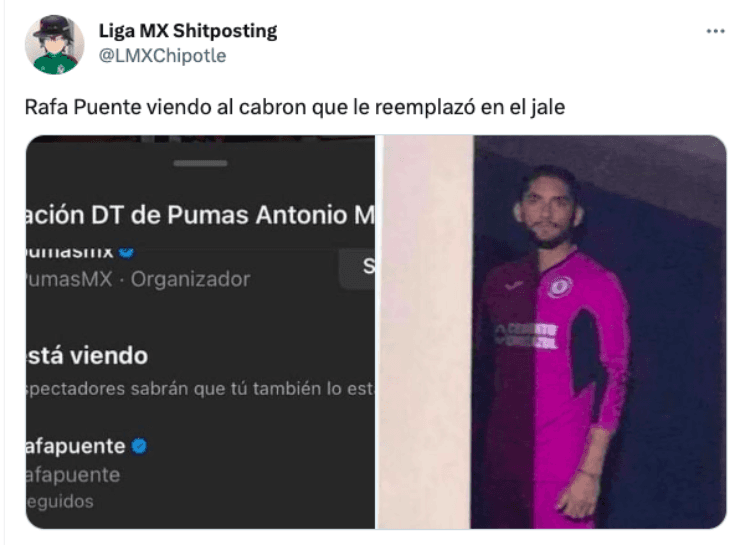The height and width of the screenshot is (545, 740).
Task: Open the three-dot more options menu
Action: click(715, 31)
